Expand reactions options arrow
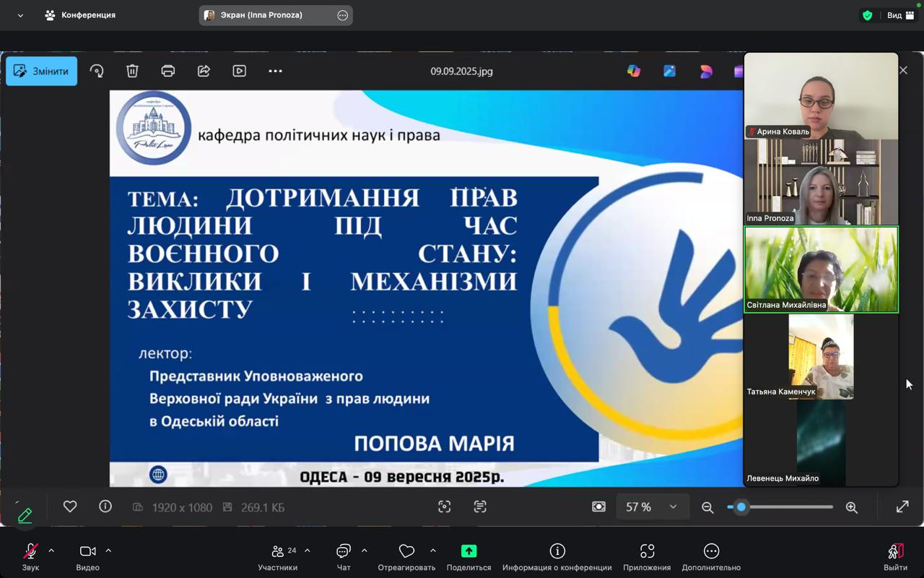 pos(433,551)
